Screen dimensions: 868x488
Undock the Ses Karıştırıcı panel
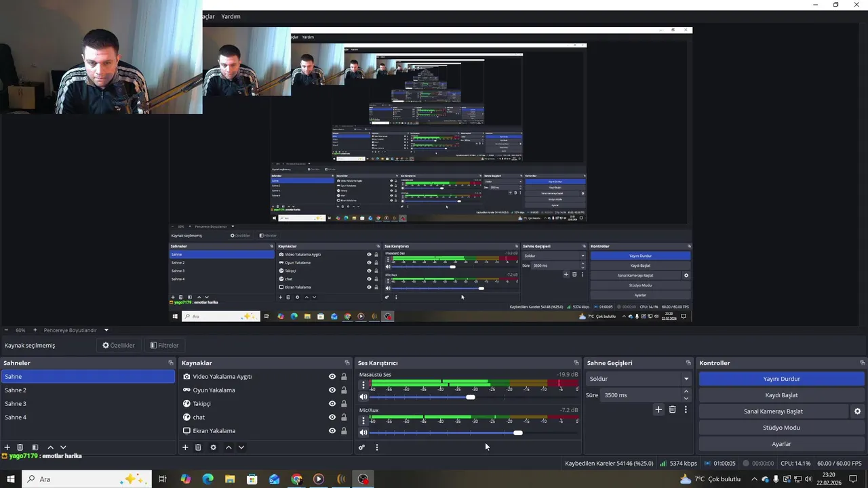coord(576,363)
